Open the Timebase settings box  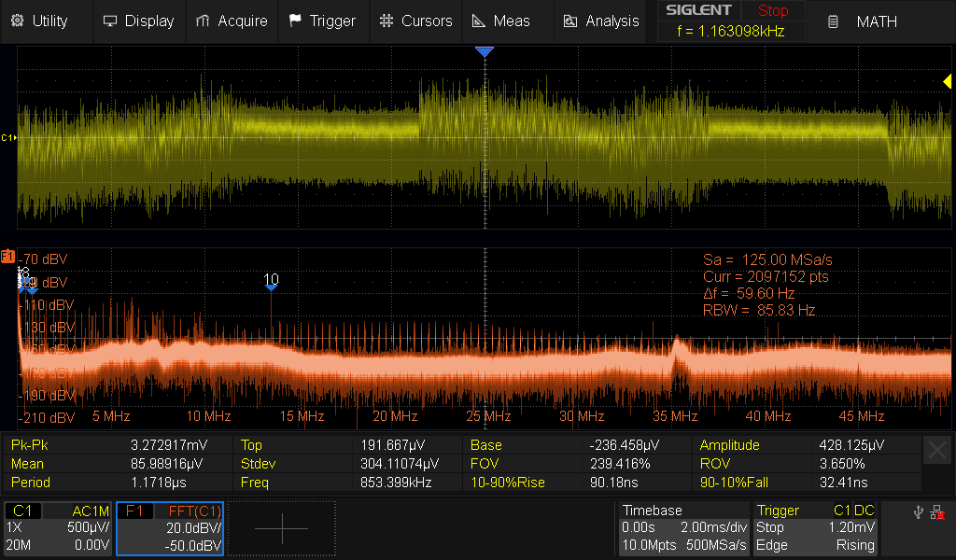pos(683,528)
